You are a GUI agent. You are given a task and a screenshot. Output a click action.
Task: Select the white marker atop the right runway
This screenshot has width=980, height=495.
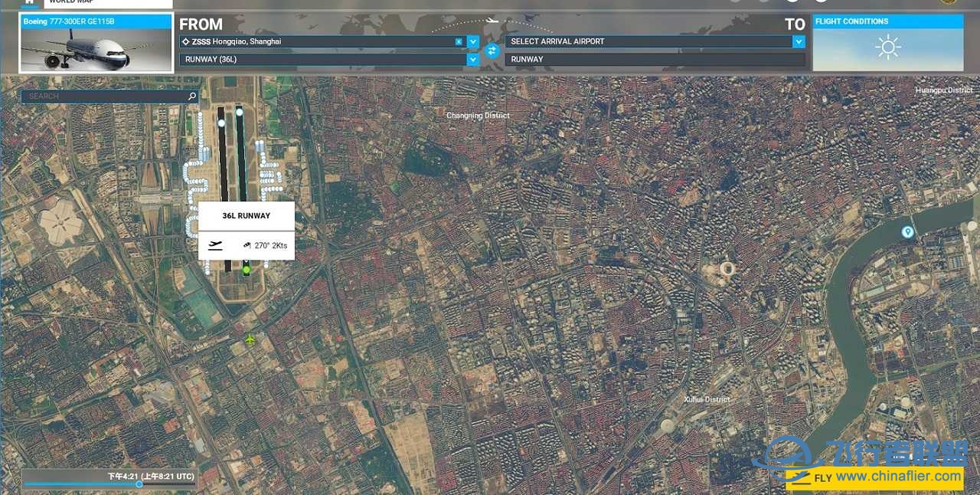click(239, 112)
